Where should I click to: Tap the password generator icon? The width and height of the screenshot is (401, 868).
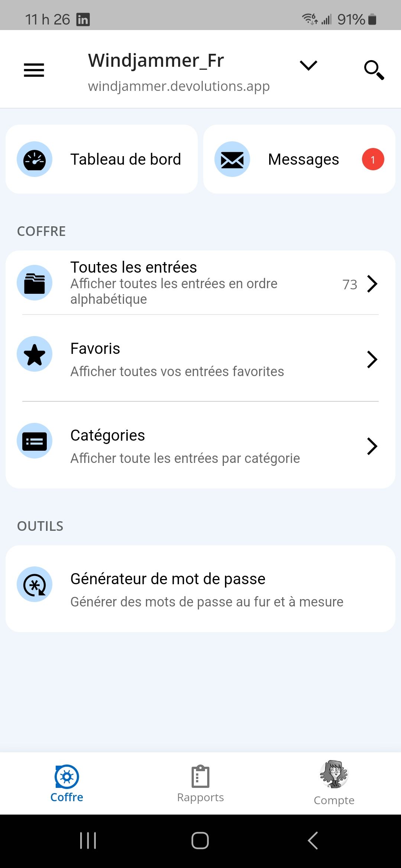[35, 584]
